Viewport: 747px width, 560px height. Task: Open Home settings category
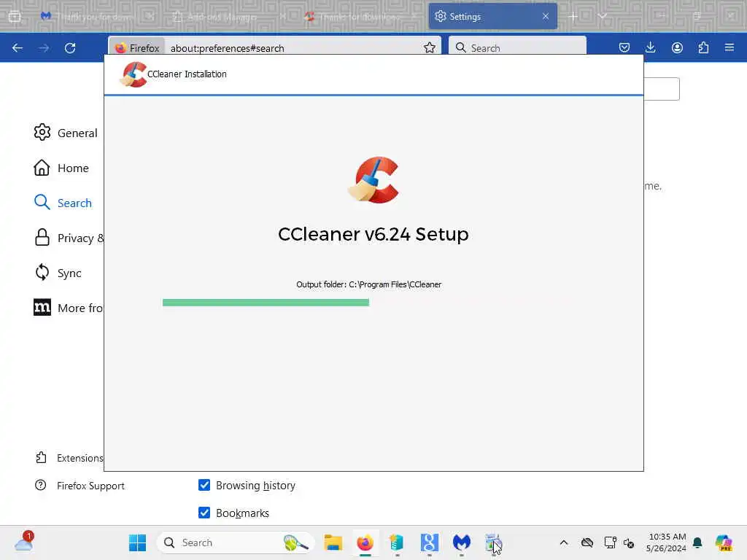click(x=61, y=168)
